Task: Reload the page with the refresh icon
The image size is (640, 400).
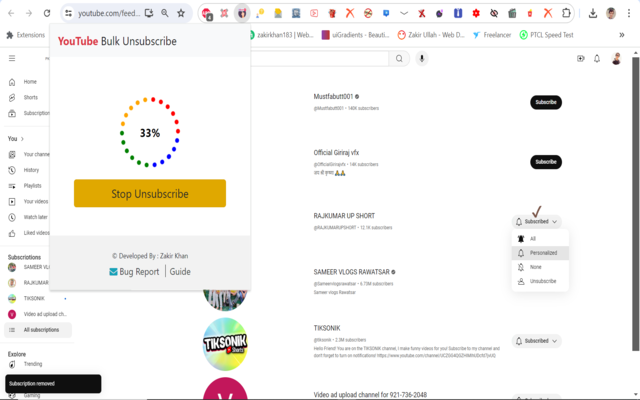Action: pyautogui.click(x=47, y=13)
